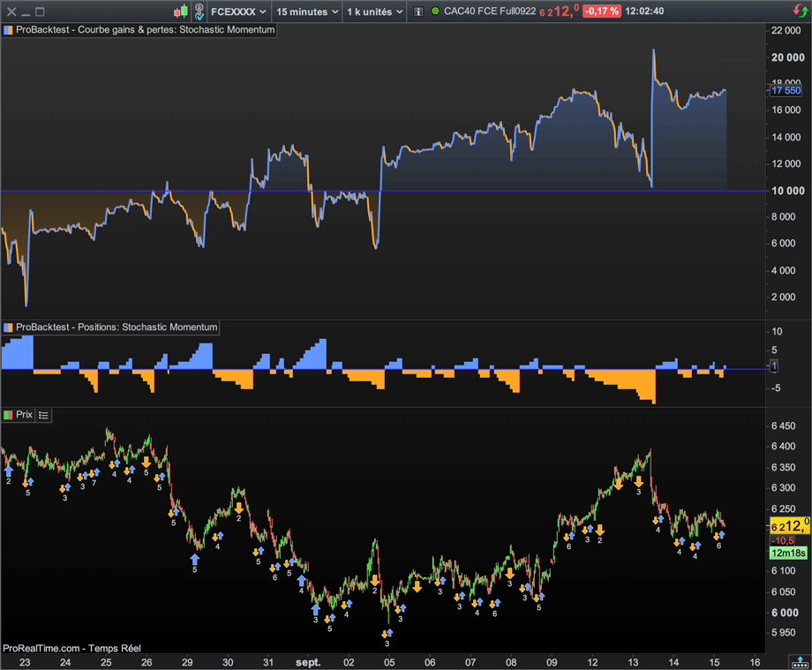
Task: Click the Prix panel label
Action: pyautogui.click(x=24, y=414)
